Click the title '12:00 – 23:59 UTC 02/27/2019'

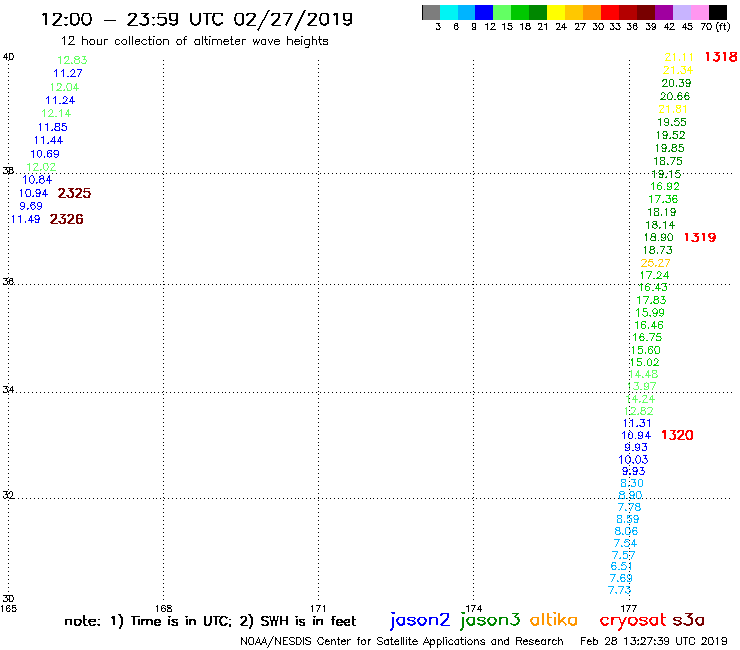(x=197, y=19)
